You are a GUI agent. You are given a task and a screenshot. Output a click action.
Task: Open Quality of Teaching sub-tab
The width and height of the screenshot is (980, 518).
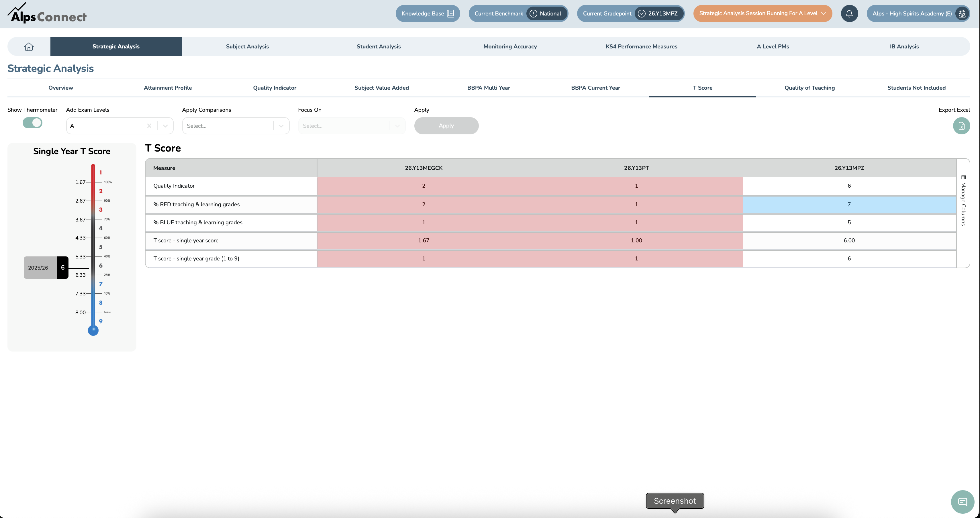pyautogui.click(x=809, y=88)
